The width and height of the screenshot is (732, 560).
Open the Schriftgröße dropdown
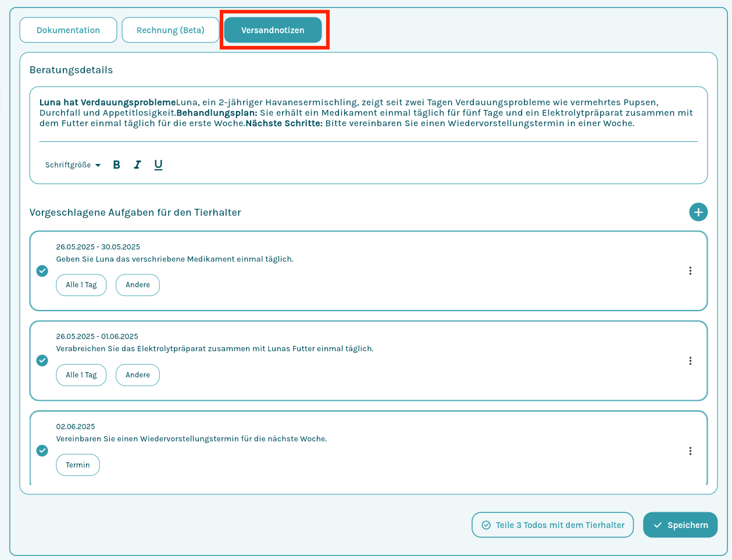(73, 165)
